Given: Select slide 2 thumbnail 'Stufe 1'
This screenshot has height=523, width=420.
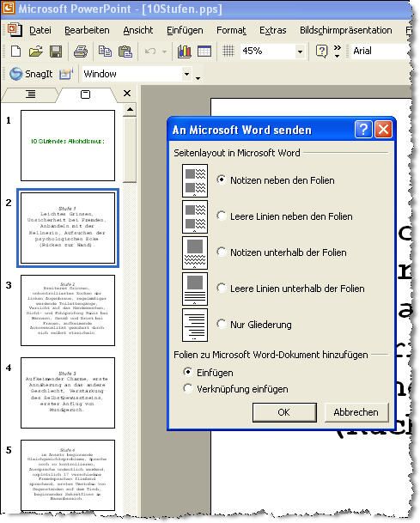Looking at the screenshot, I should [x=68, y=228].
